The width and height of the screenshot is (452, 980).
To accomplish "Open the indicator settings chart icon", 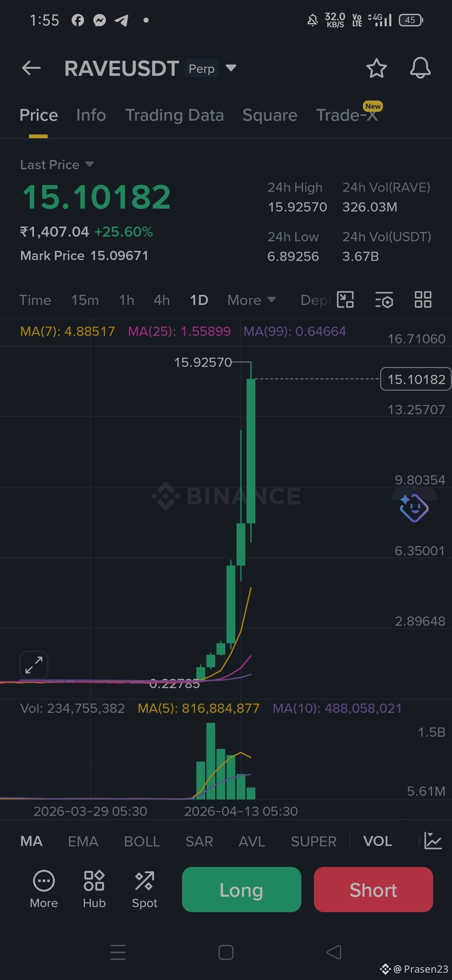I will [x=433, y=841].
